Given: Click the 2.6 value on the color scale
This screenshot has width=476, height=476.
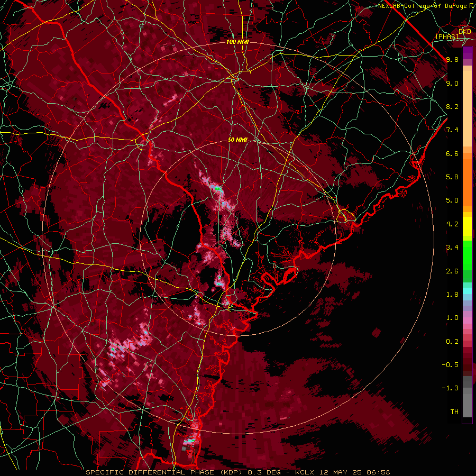Looking at the screenshot, I should click(452, 271).
